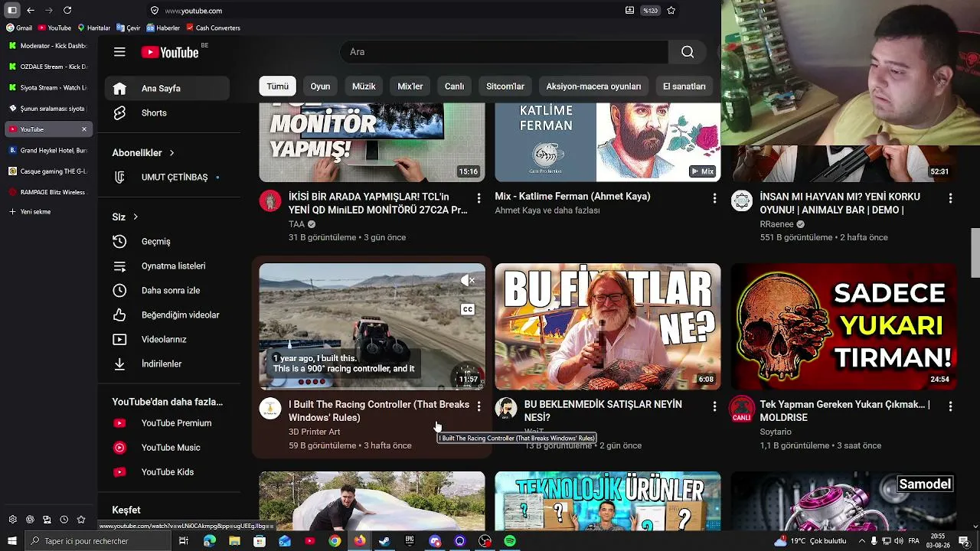Open İndirilenler downloads

167,364
